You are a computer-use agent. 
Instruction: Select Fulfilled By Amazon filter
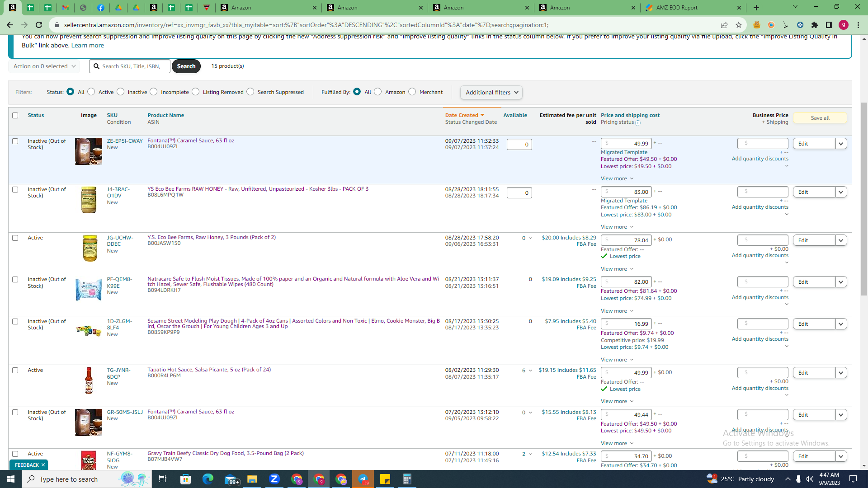coord(378,92)
